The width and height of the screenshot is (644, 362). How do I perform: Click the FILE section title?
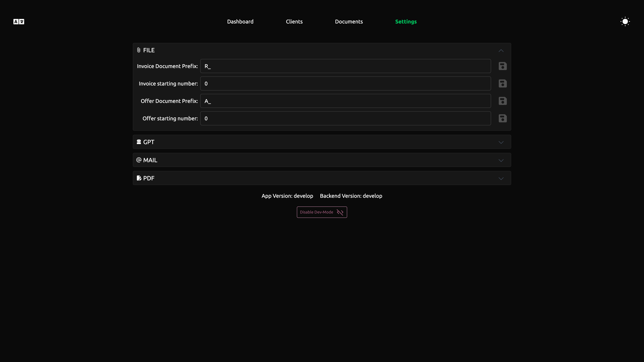(149, 50)
